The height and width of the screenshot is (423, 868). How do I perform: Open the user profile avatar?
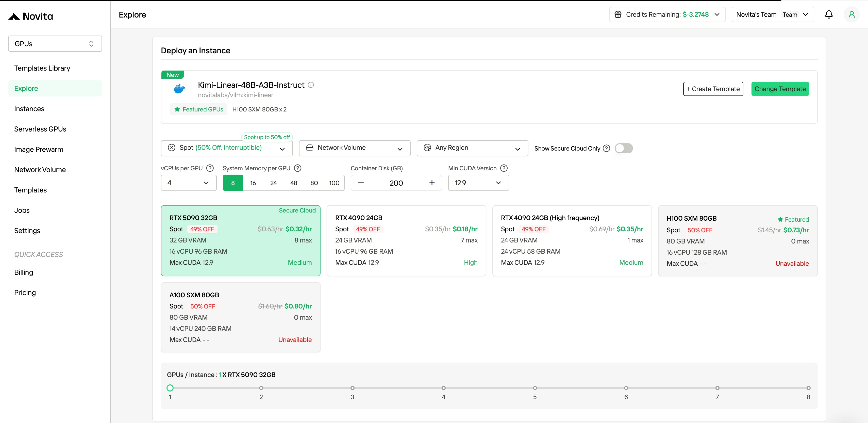coord(852,14)
